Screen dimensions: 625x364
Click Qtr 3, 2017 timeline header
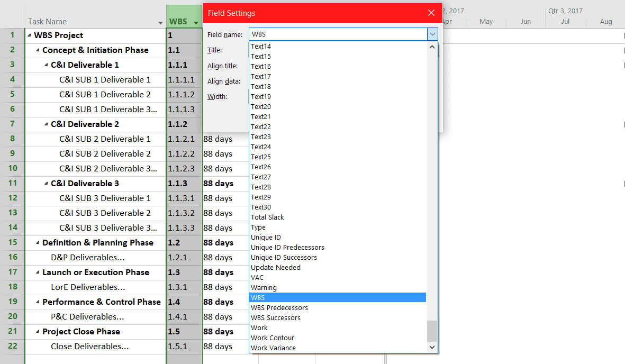[x=565, y=11]
